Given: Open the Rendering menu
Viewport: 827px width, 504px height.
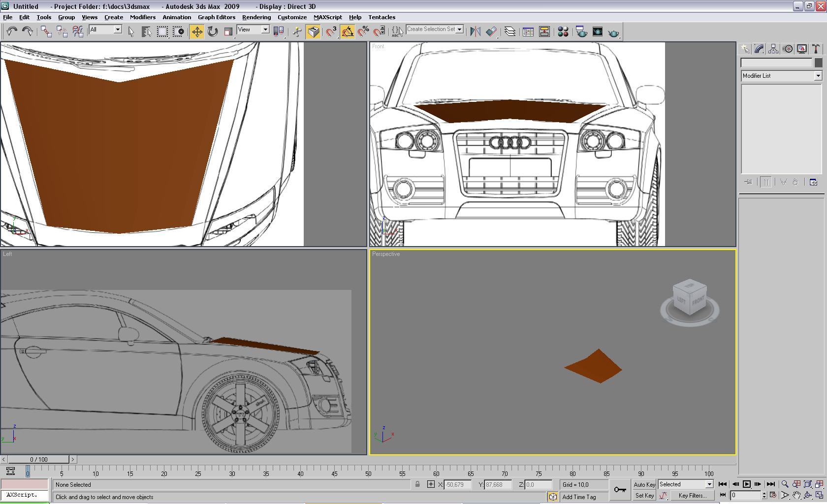Looking at the screenshot, I should [256, 17].
